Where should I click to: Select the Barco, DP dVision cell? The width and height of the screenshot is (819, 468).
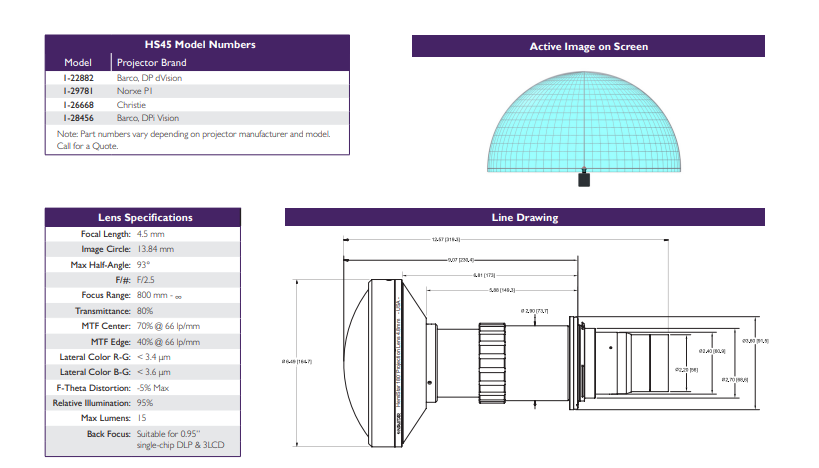point(149,78)
